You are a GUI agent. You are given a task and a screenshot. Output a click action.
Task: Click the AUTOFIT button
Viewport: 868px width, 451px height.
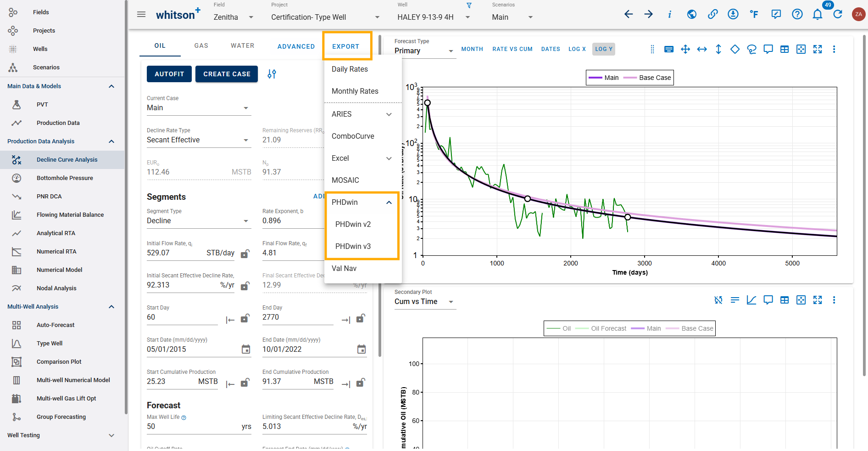[169, 74]
